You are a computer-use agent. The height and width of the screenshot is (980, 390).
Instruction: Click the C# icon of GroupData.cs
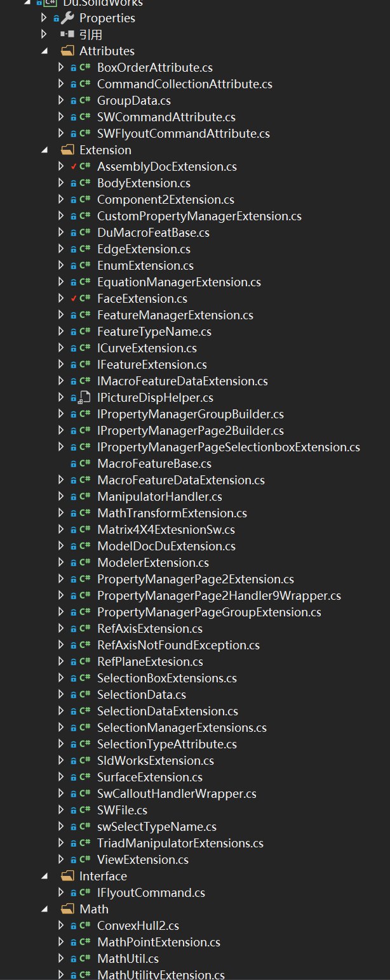click(x=85, y=100)
